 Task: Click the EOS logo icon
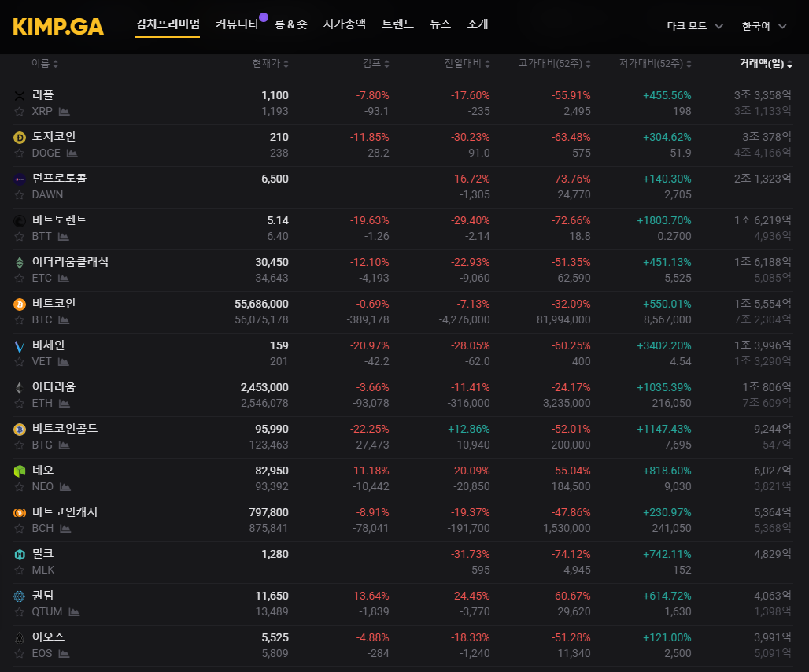pyautogui.click(x=20, y=638)
